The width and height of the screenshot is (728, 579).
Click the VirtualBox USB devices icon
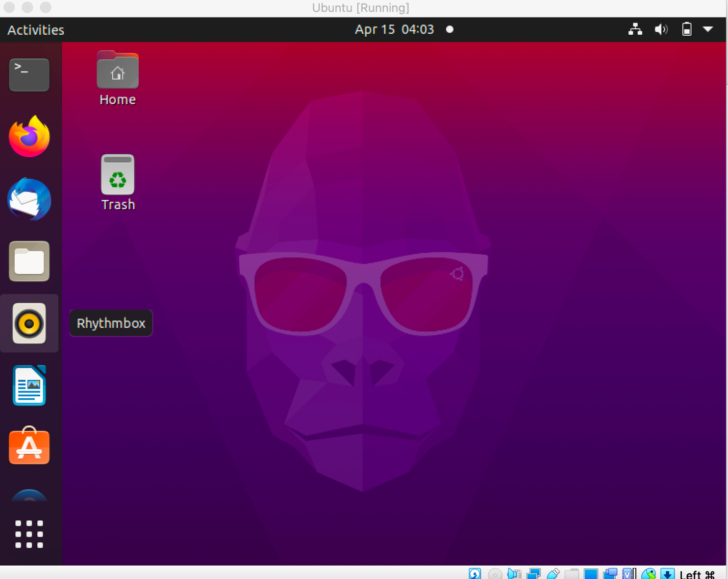point(553,574)
